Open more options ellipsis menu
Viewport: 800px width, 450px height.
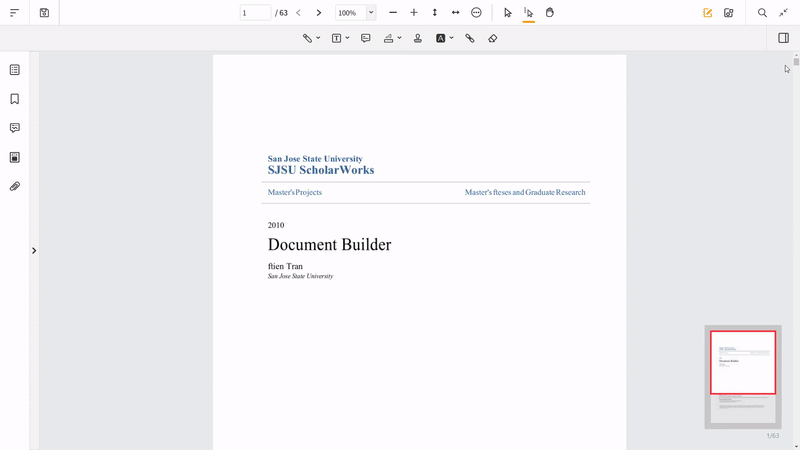476,13
